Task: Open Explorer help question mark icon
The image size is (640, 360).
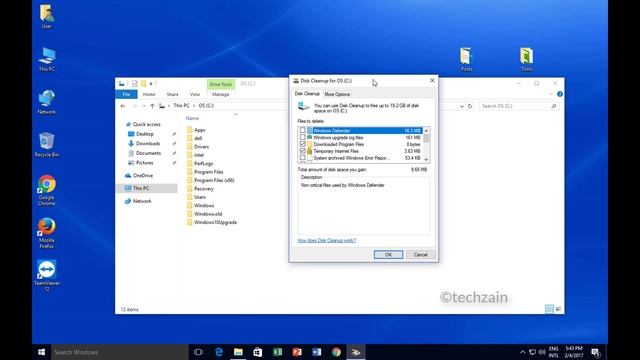Action: pyautogui.click(x=560, y=94)
